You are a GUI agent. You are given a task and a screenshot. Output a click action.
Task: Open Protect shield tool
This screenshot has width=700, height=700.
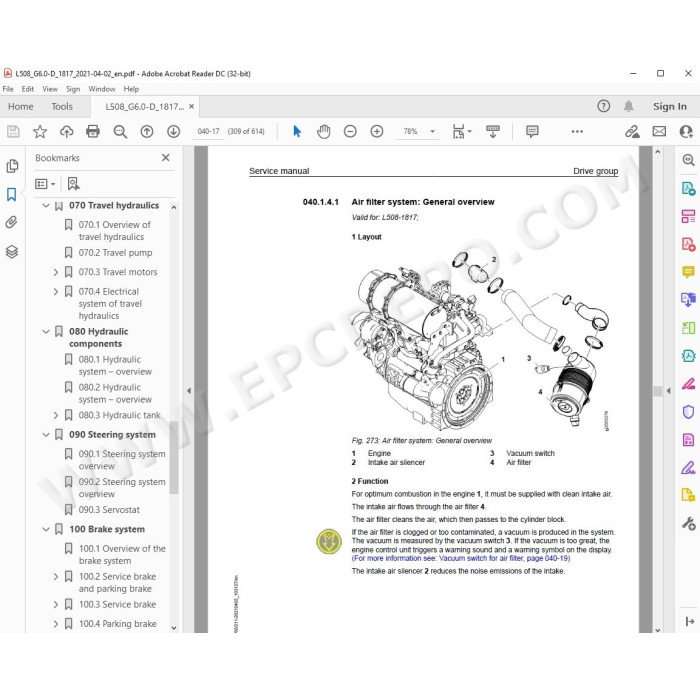[x=688, y=411]
